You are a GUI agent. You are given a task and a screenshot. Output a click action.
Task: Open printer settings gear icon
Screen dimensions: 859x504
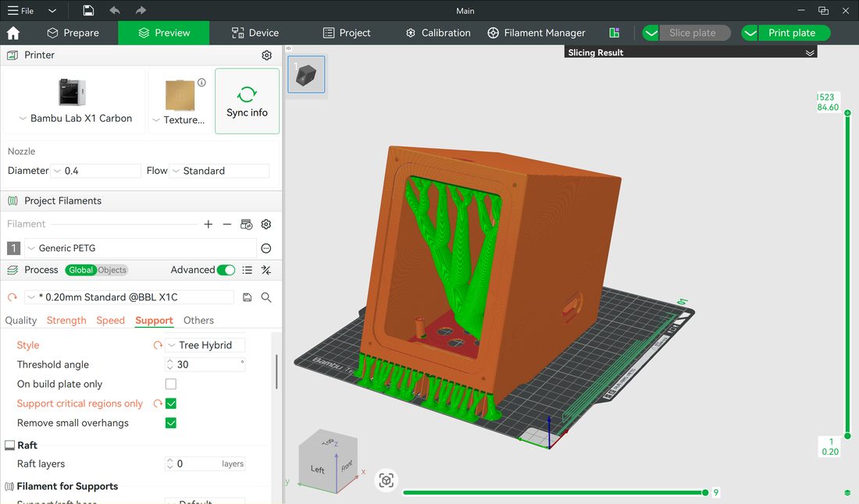point(267,55)
